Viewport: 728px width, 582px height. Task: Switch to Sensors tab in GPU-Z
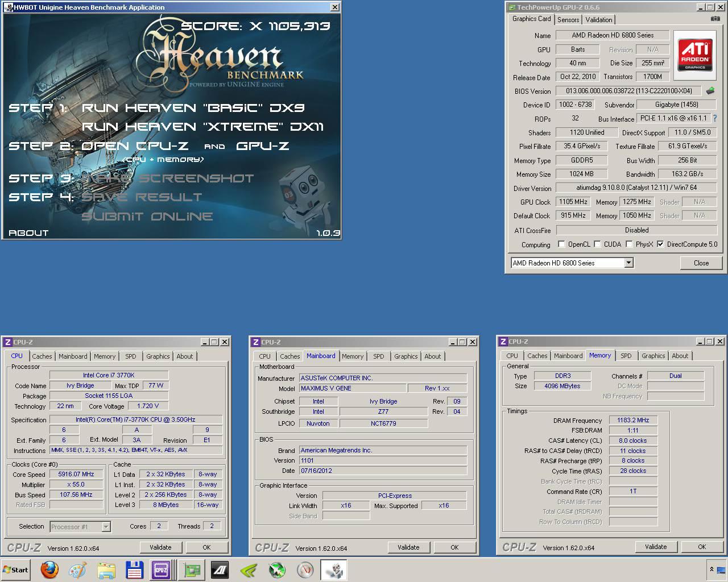568,19
